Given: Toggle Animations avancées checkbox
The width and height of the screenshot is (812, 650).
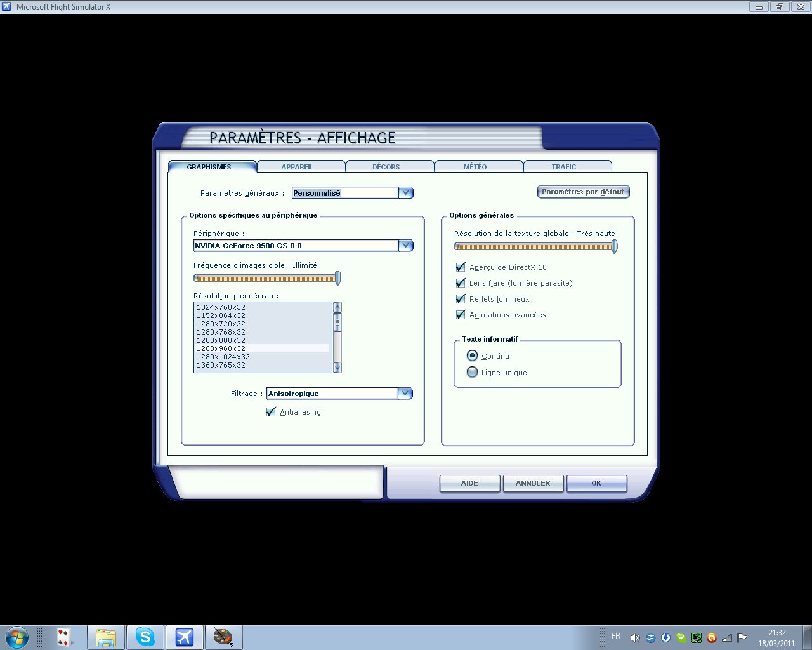Looking at the screenshot, I should pos(461,315).
